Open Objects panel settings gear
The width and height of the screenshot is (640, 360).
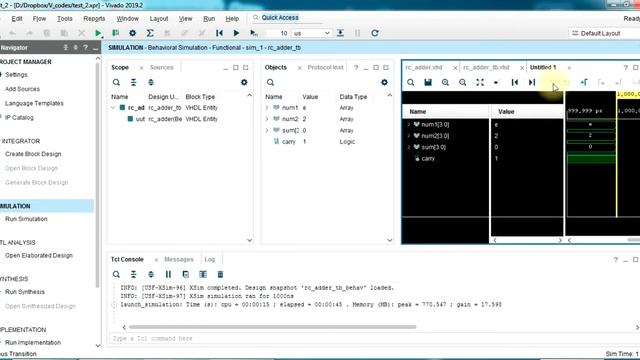(384, 82)
